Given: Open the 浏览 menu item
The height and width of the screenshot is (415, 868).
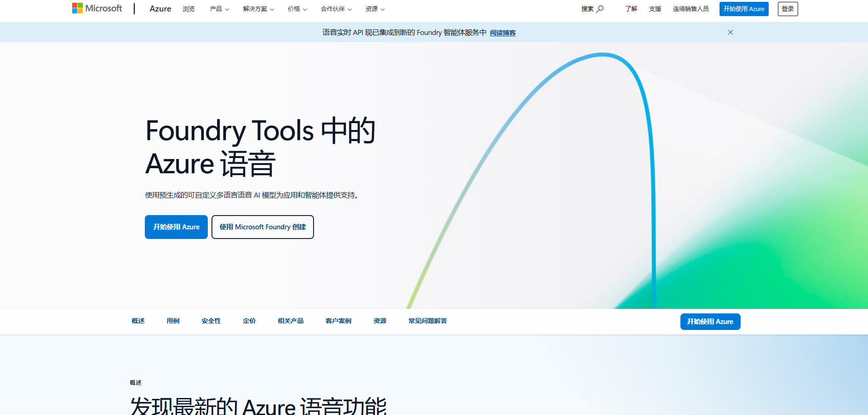Looking at the screenshot, I should (x=188, y=9).
